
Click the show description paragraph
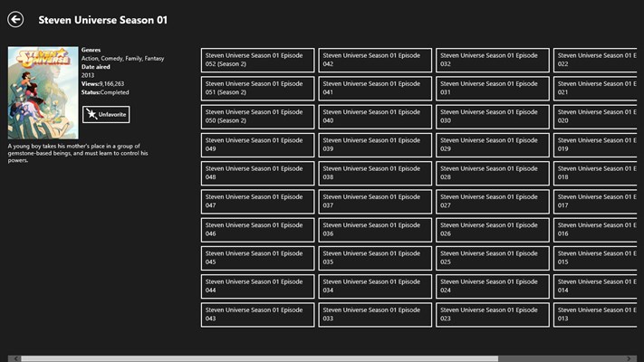click(x=78, y=153)
